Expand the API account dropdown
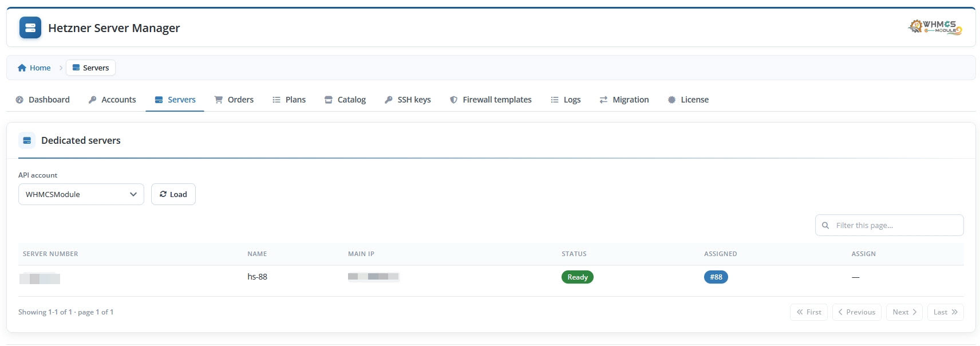Screen dimensions: 980x346 click(81, 194)
